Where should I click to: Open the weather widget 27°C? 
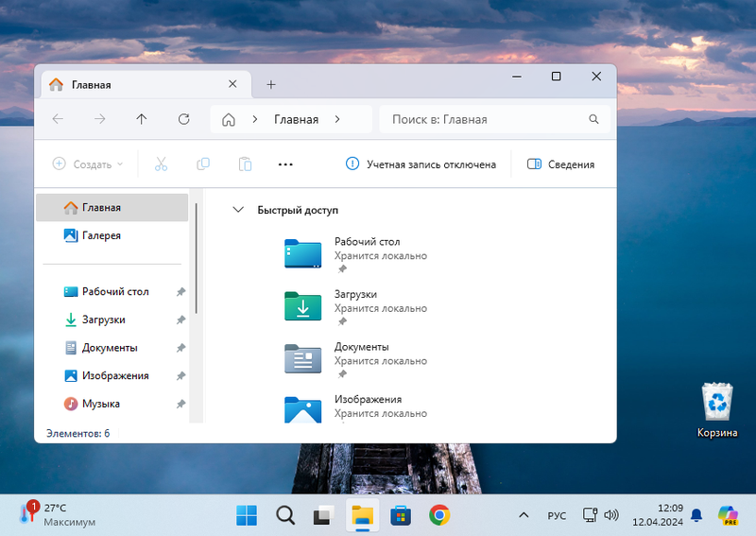click(57, 515)
